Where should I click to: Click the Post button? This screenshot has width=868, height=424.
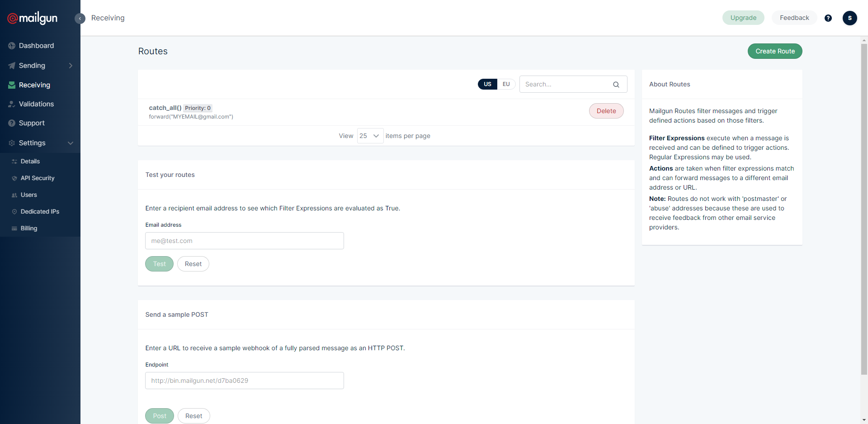coord(160,416)
